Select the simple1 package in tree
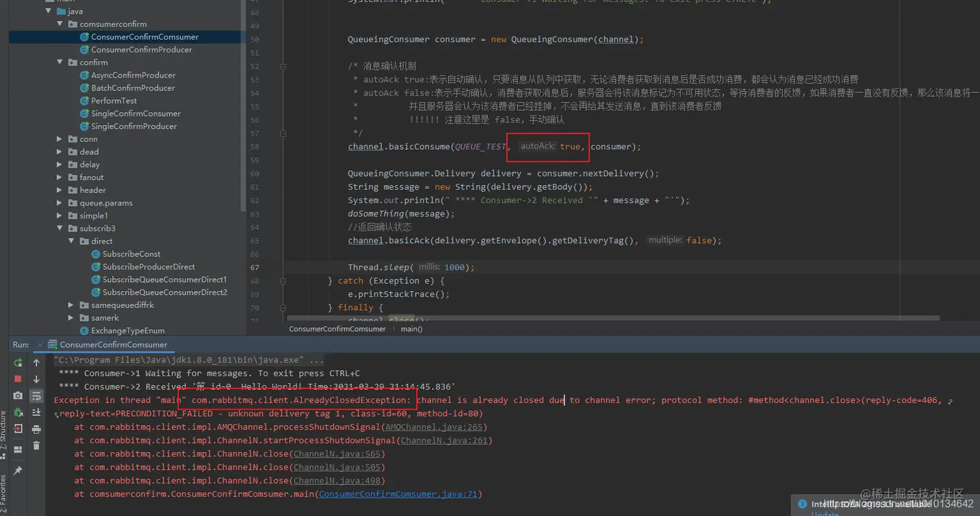Viewport: 980px width, 516px height. (x=93, y=216)
